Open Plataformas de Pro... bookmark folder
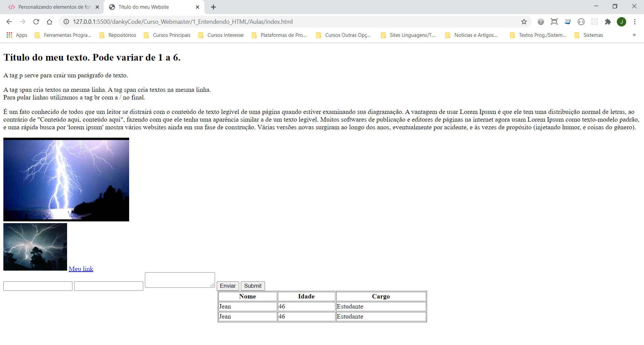 click(x=279, y=35)
